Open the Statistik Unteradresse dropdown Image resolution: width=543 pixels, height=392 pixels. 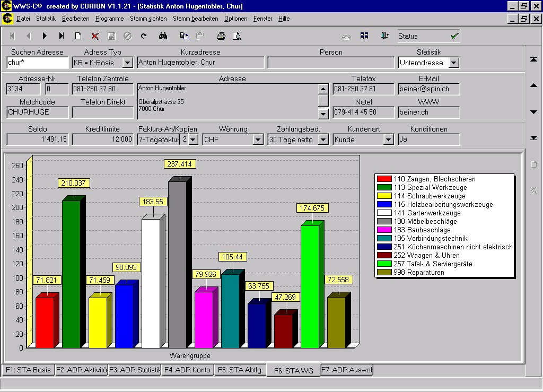pyautogui.click(x=454, y=63)
